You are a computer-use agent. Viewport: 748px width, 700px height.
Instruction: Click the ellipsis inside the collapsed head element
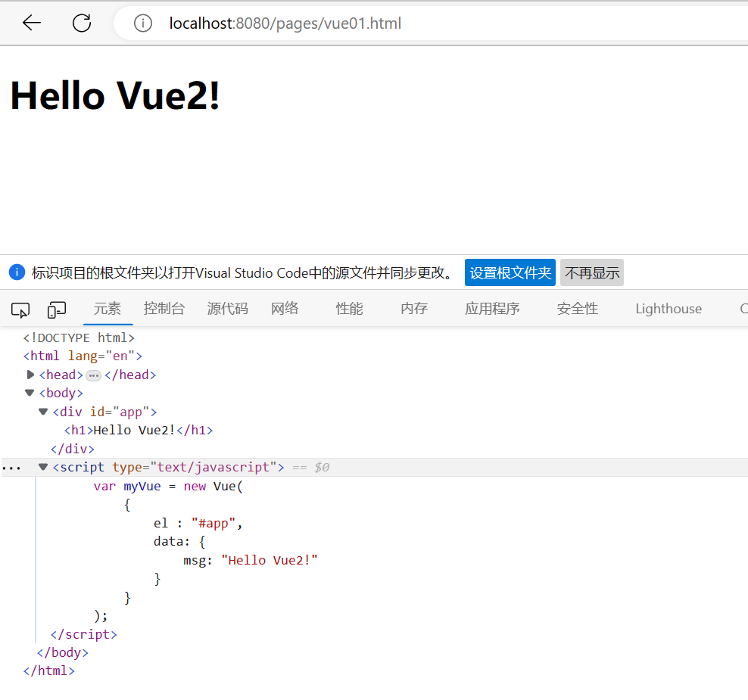[x=93, y=375]
